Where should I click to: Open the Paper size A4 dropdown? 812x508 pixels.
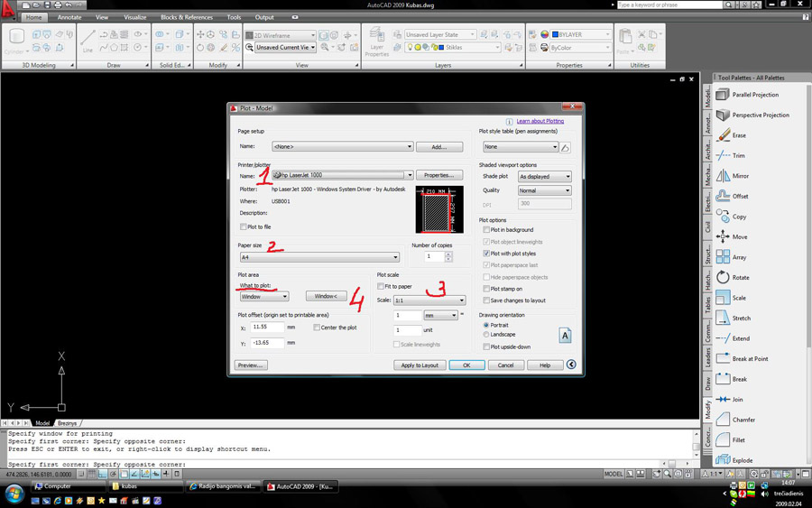pyautogui.click(x=395, y=257)
